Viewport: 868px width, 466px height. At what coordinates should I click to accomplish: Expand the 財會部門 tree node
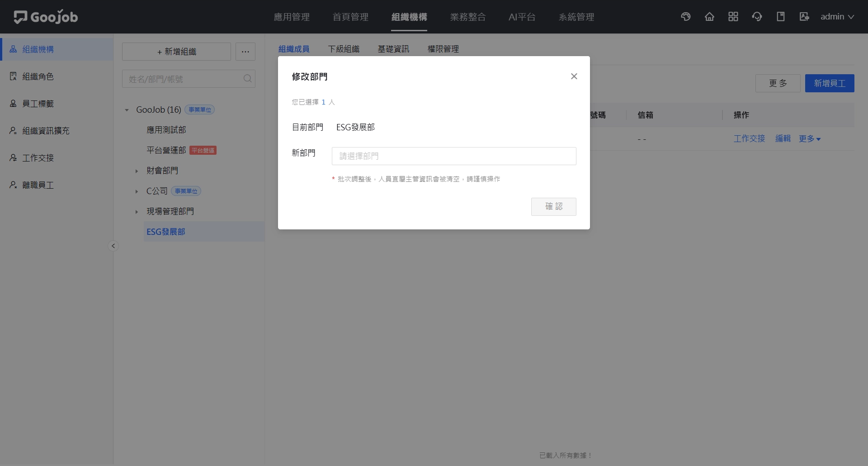(x=137, y=171)
